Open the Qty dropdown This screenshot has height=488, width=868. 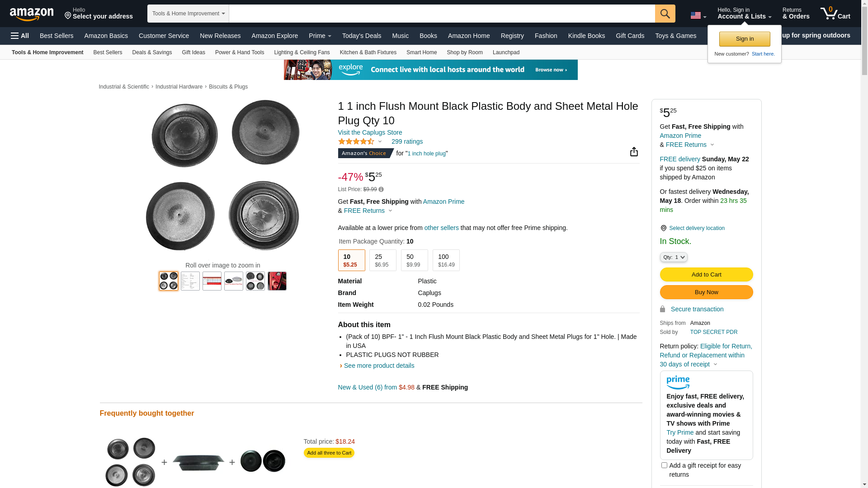[674, 257]
